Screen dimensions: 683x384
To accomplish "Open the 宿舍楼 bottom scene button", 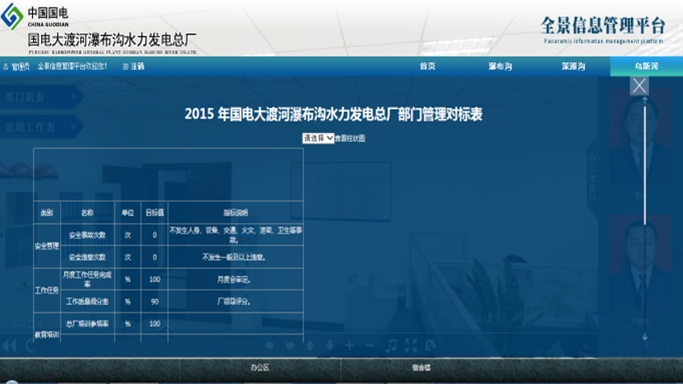I will click(x=421, y=368).
